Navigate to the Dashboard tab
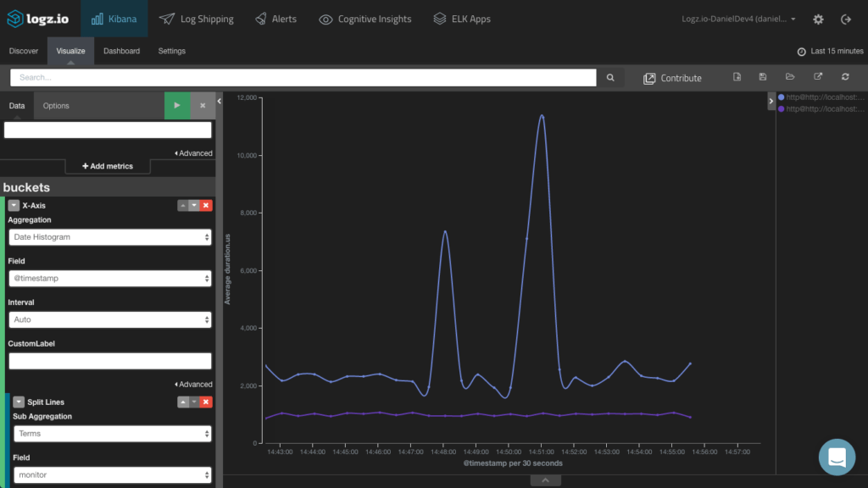The width and height of the screenshot is (868, 488). 121,51
